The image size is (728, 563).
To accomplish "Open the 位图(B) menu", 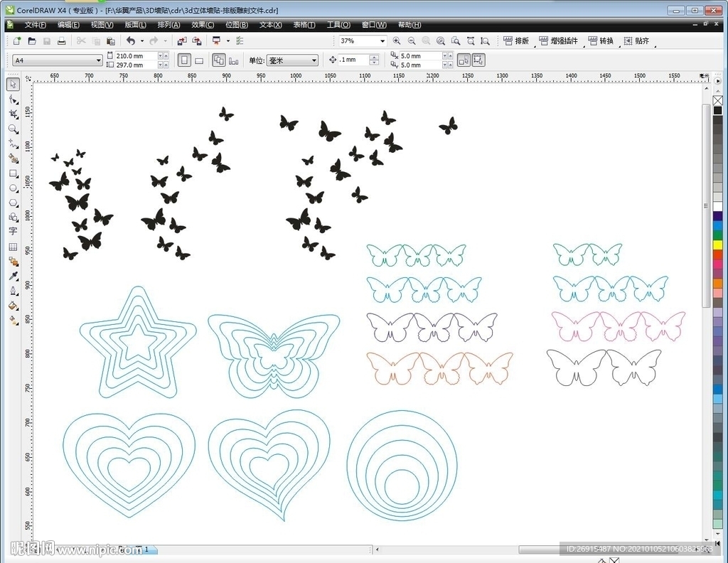I will click(x=236, y=25).
